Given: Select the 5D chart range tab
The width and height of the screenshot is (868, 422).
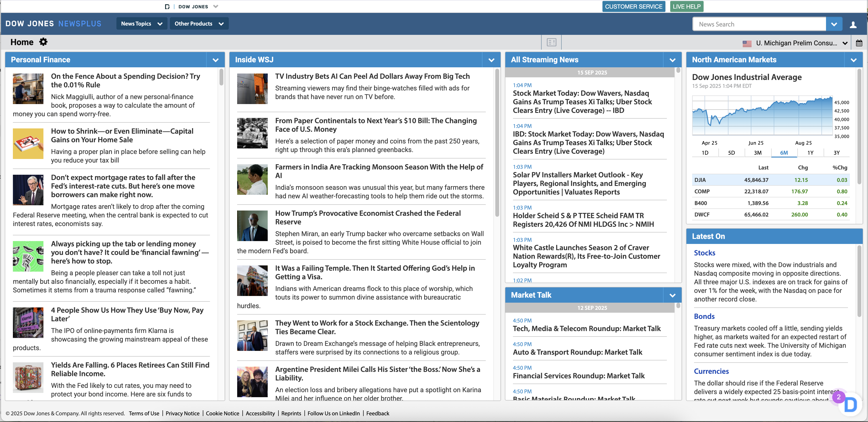Looking at the screenshot, I should (731, 153).
